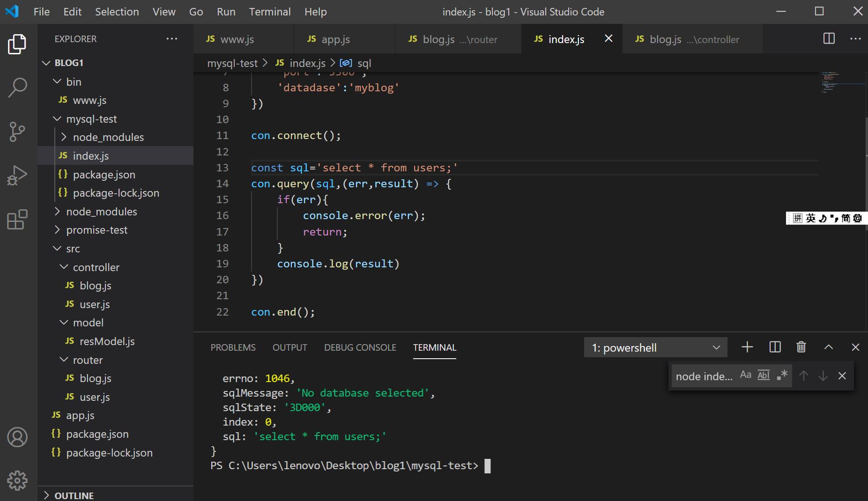Switch to the app.js editor tab
868x501 pixels.
coord(335,39)
